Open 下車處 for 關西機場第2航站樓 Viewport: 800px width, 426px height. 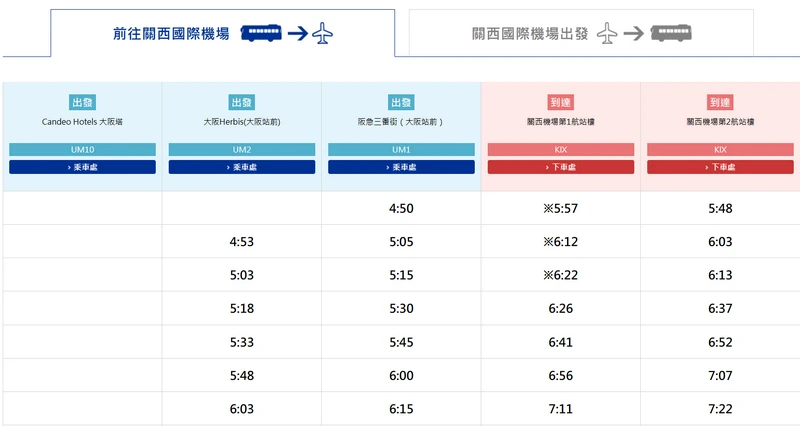click(720, 167)
